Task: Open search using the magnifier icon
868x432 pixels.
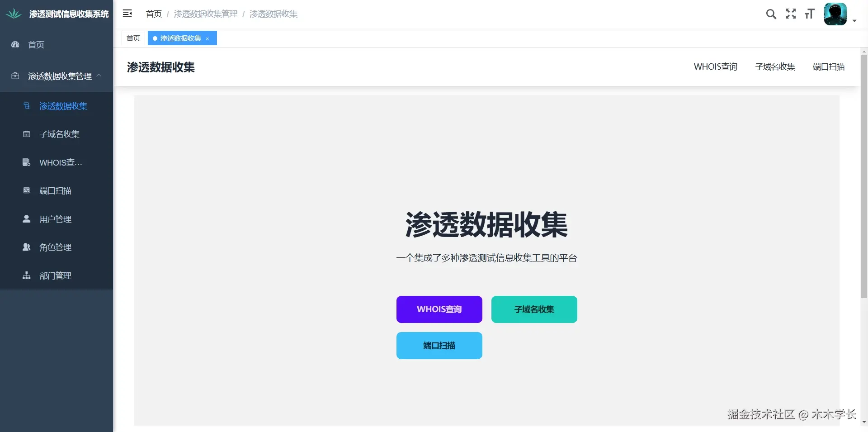Action: [771, 14]
